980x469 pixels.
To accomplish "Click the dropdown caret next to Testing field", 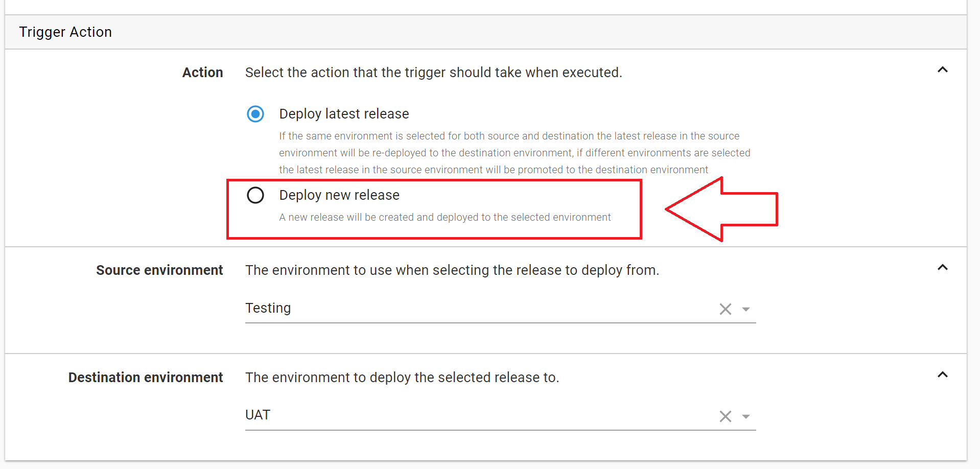I will [746, 310].
